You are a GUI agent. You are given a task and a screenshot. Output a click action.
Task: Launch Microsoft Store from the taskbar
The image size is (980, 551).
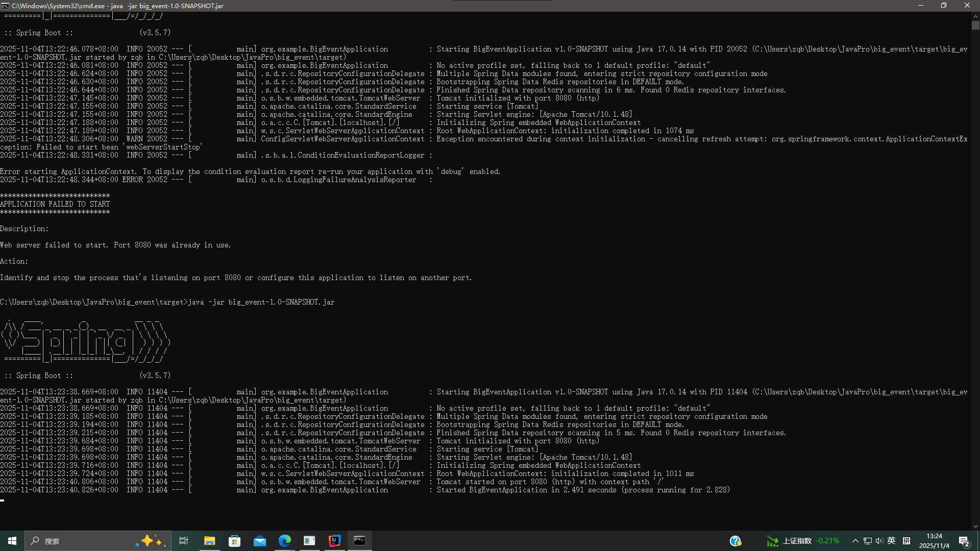click(x=234, y=541)
